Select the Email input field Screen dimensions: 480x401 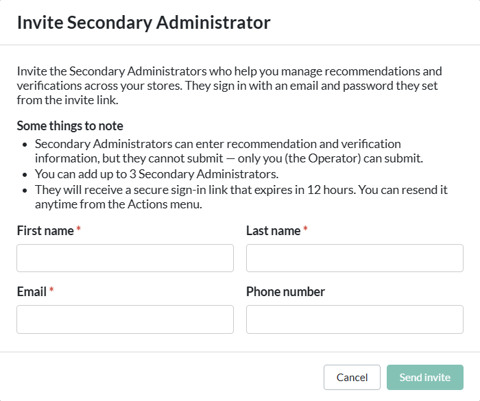pos(125,319)
